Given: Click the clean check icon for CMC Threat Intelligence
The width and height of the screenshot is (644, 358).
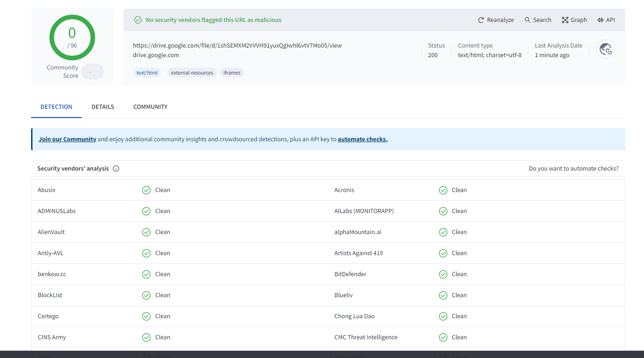Looking at the screenshot, I should coord(443,337).
